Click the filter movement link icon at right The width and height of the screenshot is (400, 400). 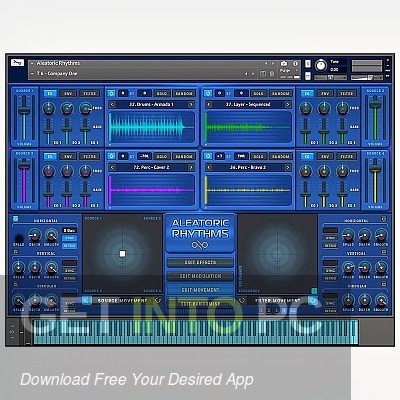coord(313,301)
